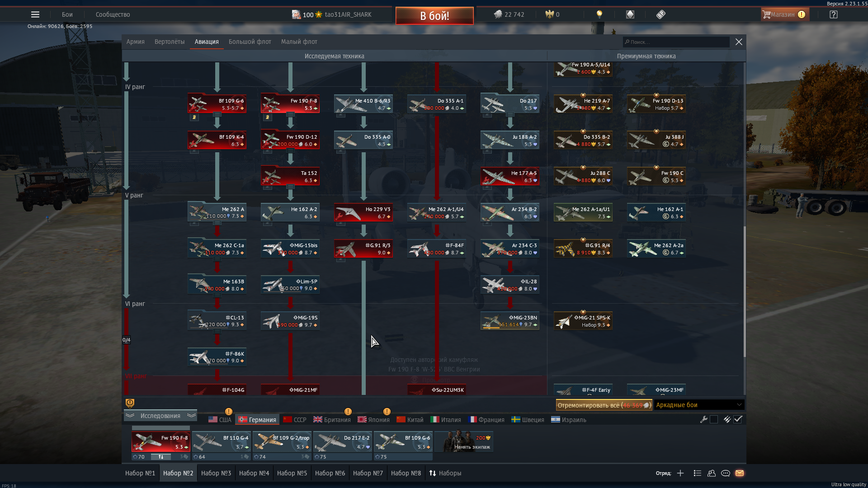The image size is (868, 488).
Task: Select the Fw 190 D-12 aircraft
Action: pyautogui.click(x=290, y=140)
